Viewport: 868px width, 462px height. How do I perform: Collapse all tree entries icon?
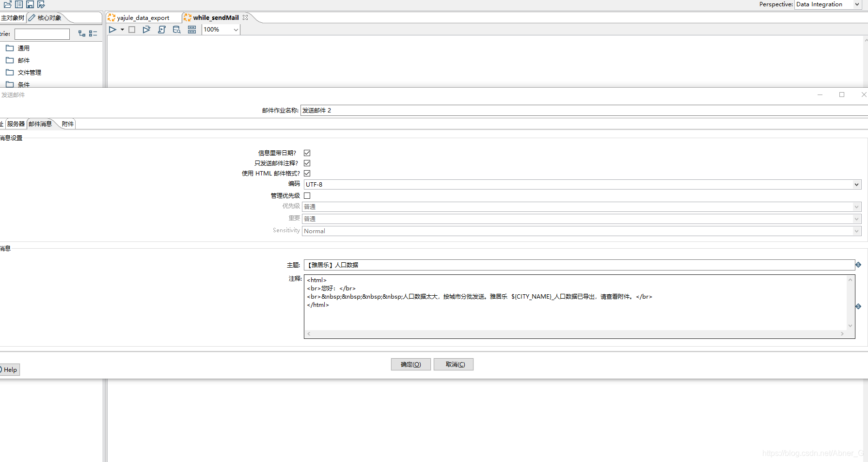click(93, 33)
